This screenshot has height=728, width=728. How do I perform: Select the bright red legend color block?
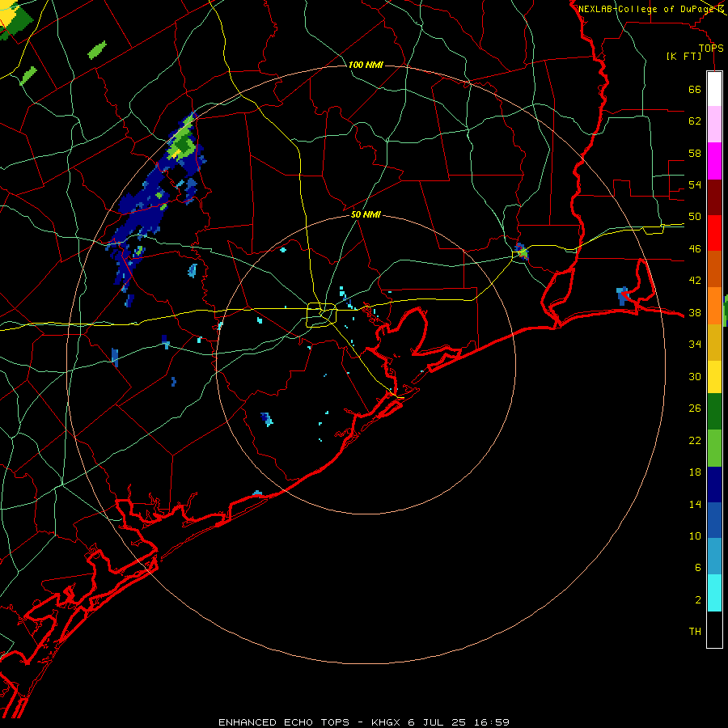click(714, 233)
